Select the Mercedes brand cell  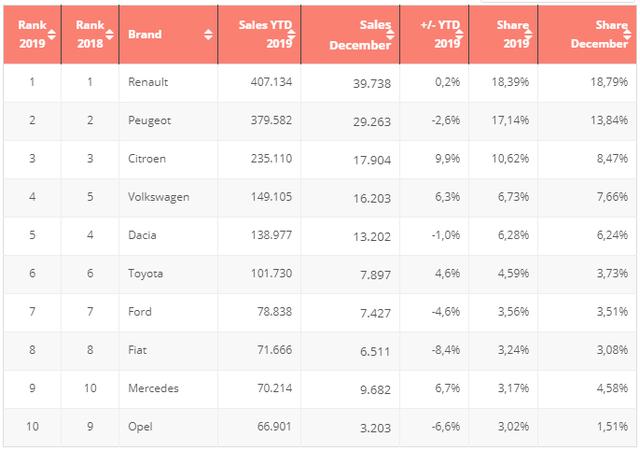[x=153, y=387]
